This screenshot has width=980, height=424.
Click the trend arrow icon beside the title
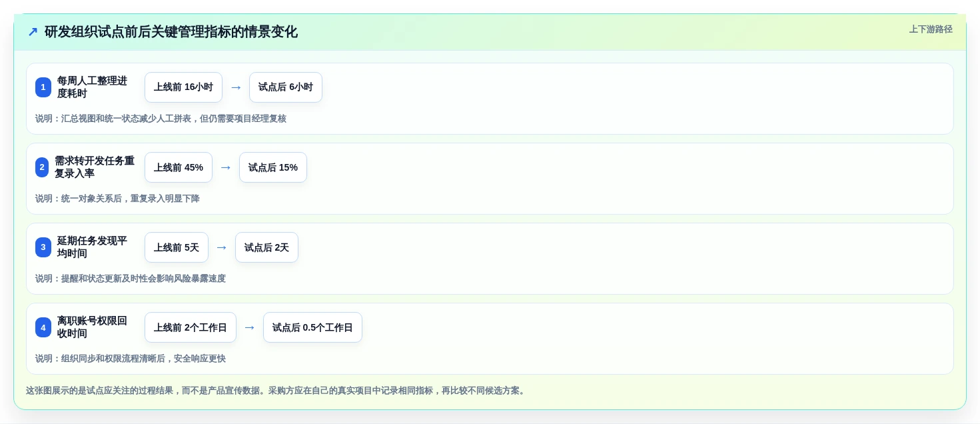[x=33, y=32]
